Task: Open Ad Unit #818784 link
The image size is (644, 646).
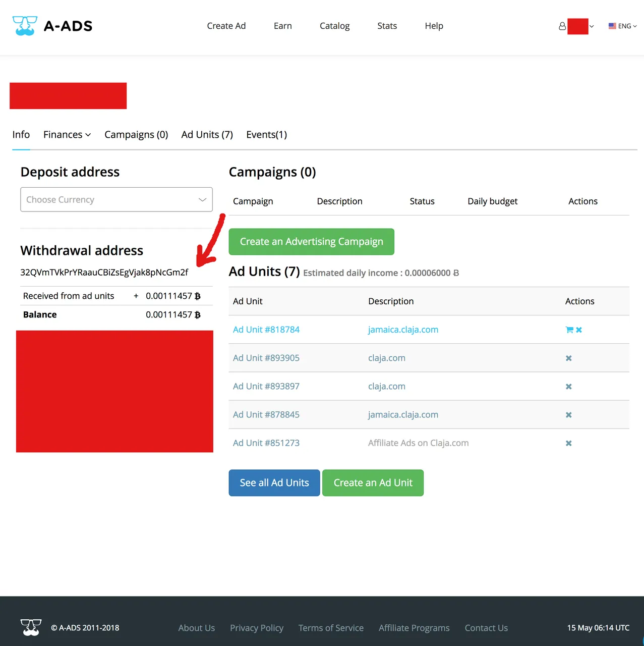Action: pyautogui.click(x=266, y=330)
